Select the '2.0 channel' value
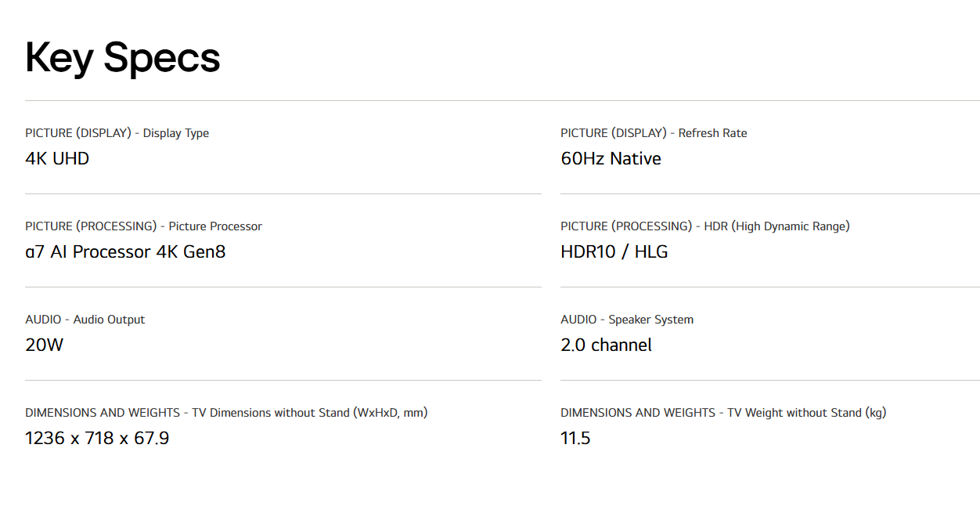This screenshot has width=980, height=506. coord(606,345)
